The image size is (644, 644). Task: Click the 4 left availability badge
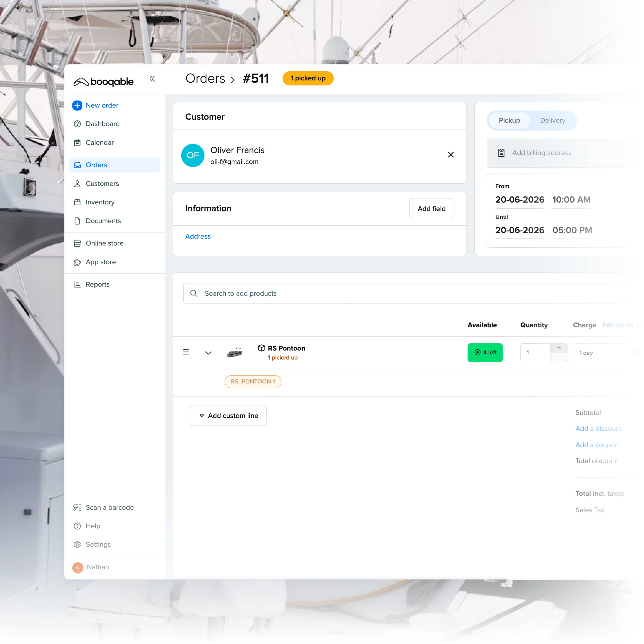pos(485,353)
